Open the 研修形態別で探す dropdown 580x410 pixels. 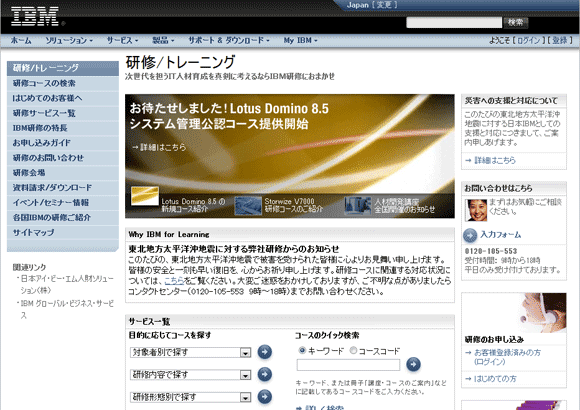pyautogui.click(x=190, y=397)
